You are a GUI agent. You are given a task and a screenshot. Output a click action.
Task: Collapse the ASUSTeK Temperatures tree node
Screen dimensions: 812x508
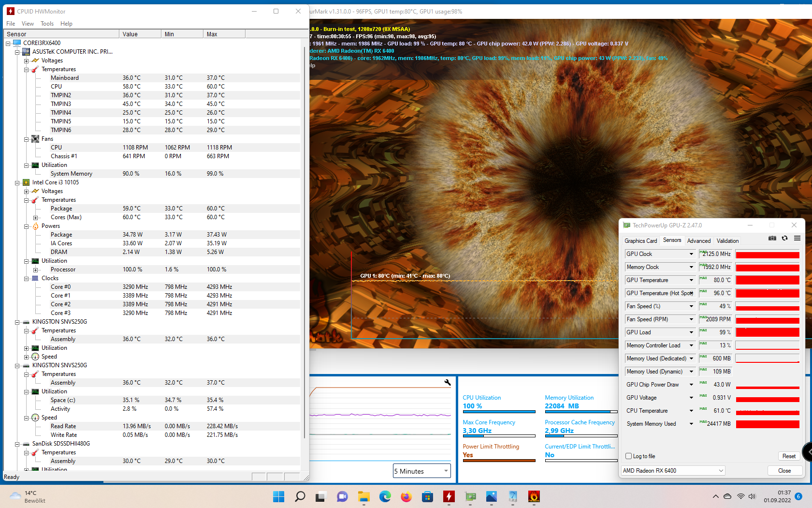[x=27, y=70]
